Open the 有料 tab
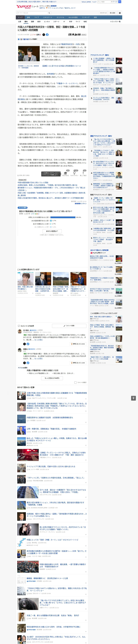Image resolution: width=138 pixels, height=644 pixels. pyautogui.click(x=95, y=17)
